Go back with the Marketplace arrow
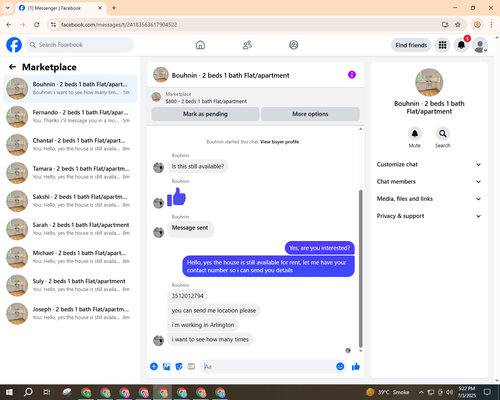 click(12, 67)
